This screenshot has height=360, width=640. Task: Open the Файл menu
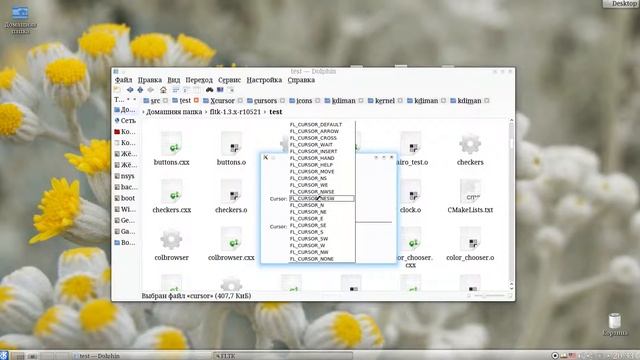(x=123, y=80)
